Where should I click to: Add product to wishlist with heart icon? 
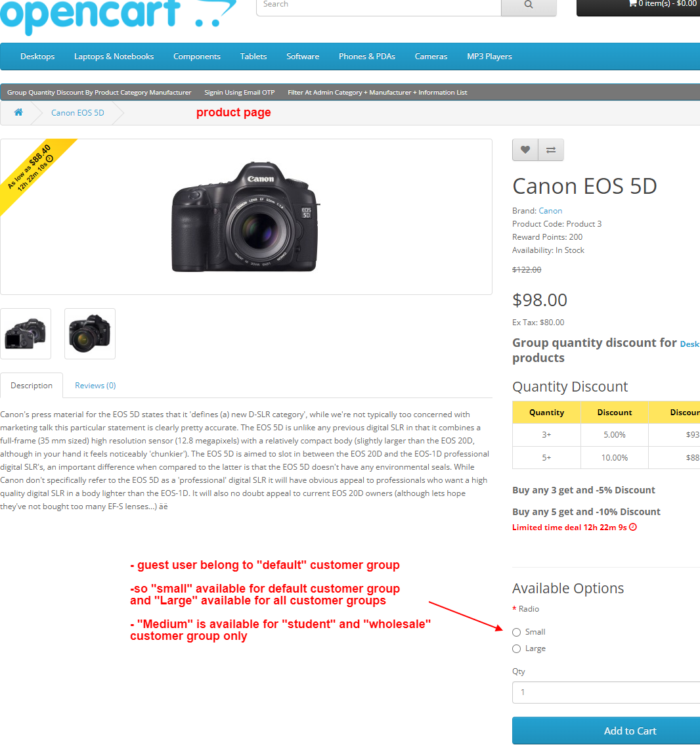(525, 150)
